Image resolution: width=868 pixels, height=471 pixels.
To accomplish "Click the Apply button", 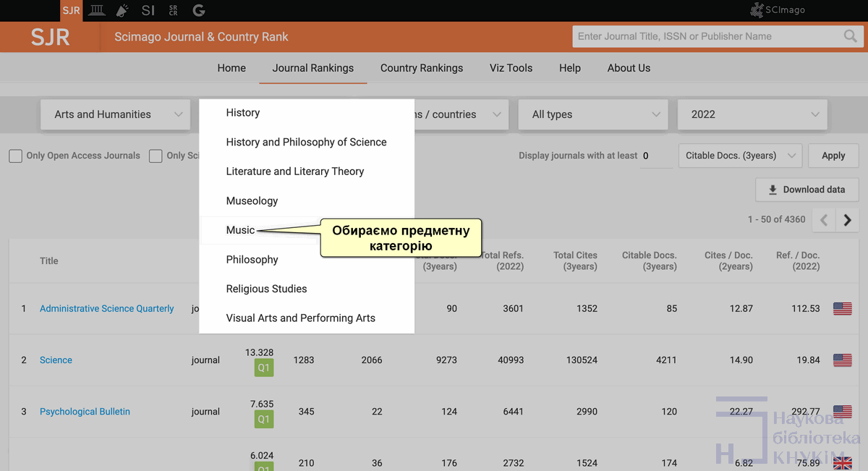I will pos(833,156).
